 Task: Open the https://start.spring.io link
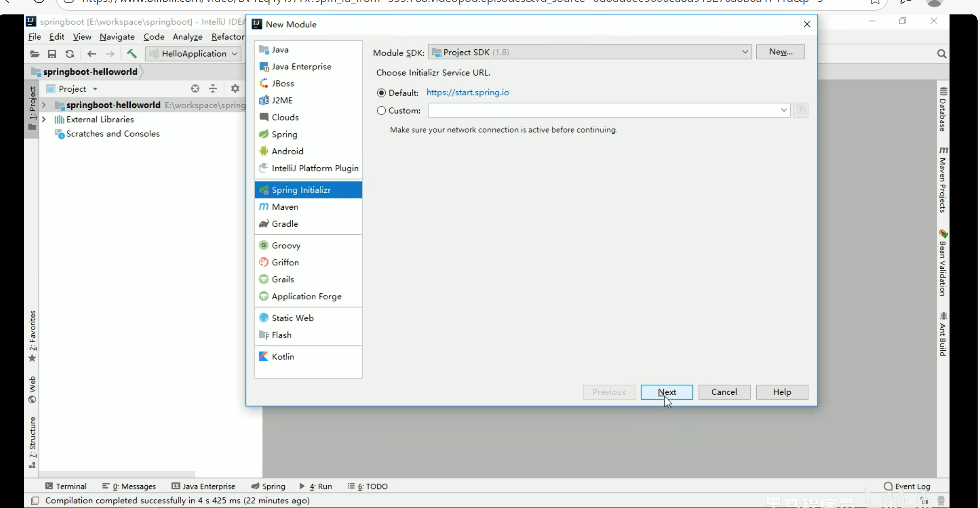tap(467, 93)
